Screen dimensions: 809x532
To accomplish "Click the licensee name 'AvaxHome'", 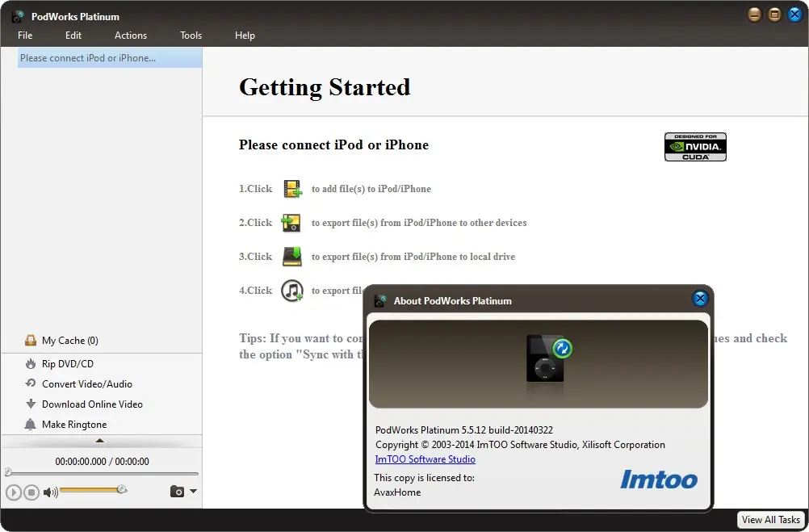I will pos(397,492).
